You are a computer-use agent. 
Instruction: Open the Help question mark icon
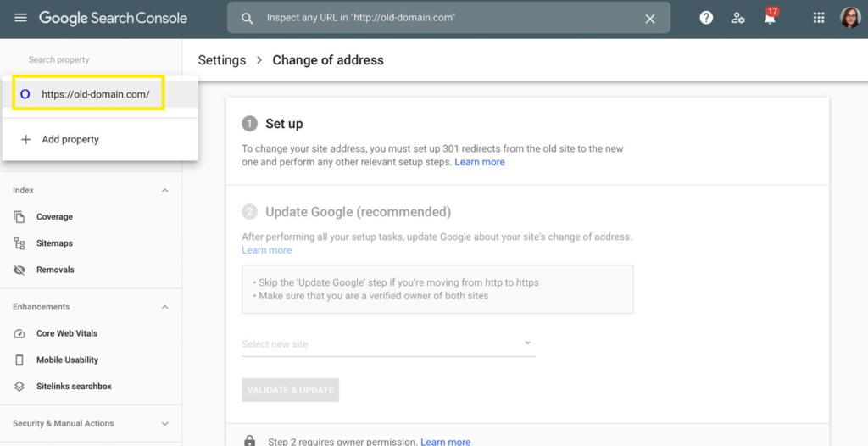click(x=706, y=18)
